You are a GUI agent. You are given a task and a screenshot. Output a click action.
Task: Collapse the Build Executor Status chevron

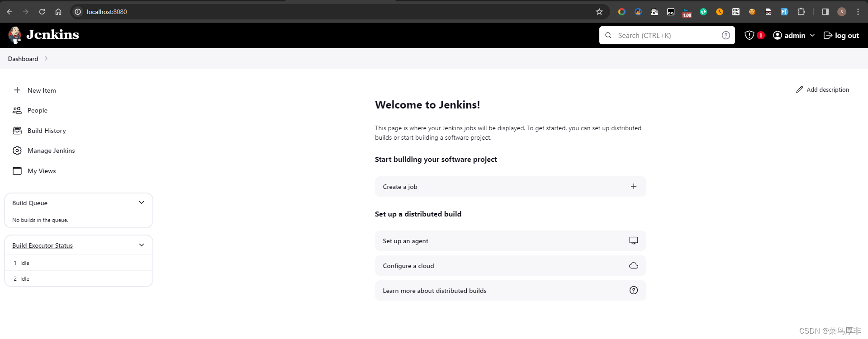pyautogui.click(x=142, y=245)
